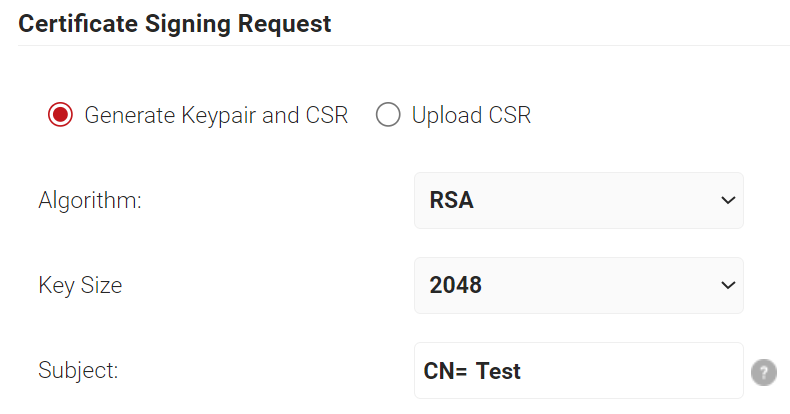Screen dimensions: 790x414
Task: Place cursor on the 'CN= Test' text
Action: point(472,371)
